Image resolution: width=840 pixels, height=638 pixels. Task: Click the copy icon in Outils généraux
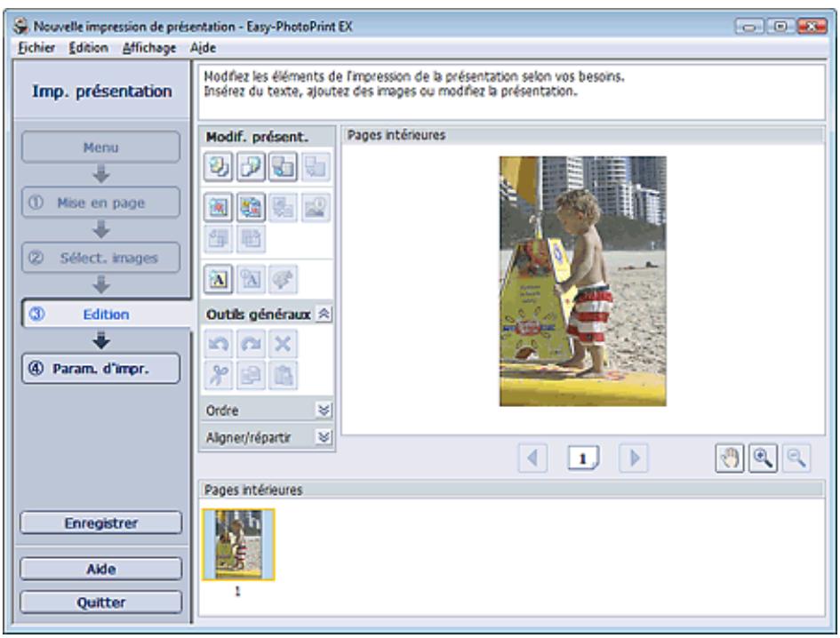[x=251, y=375]
